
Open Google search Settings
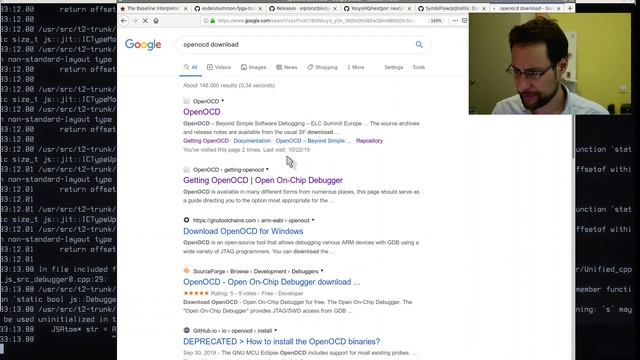(x=393, y=67)
